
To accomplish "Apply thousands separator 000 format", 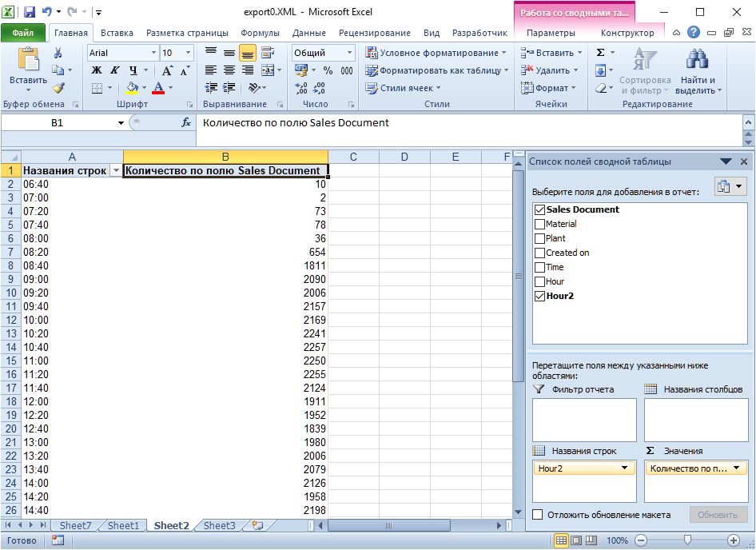I will [346, 70].
